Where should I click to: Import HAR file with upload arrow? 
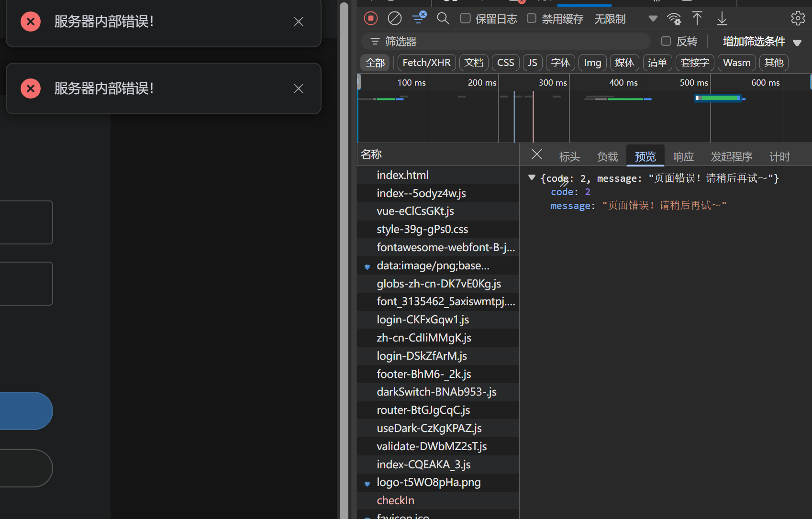click(x=697, y=19)
